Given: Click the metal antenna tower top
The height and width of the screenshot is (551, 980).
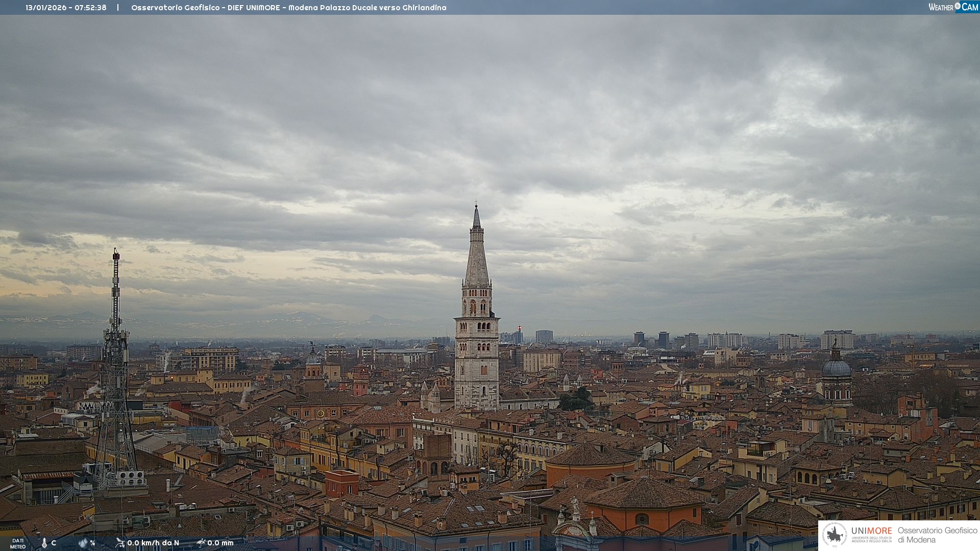Looking at the screenshot, I should point(116,255).
